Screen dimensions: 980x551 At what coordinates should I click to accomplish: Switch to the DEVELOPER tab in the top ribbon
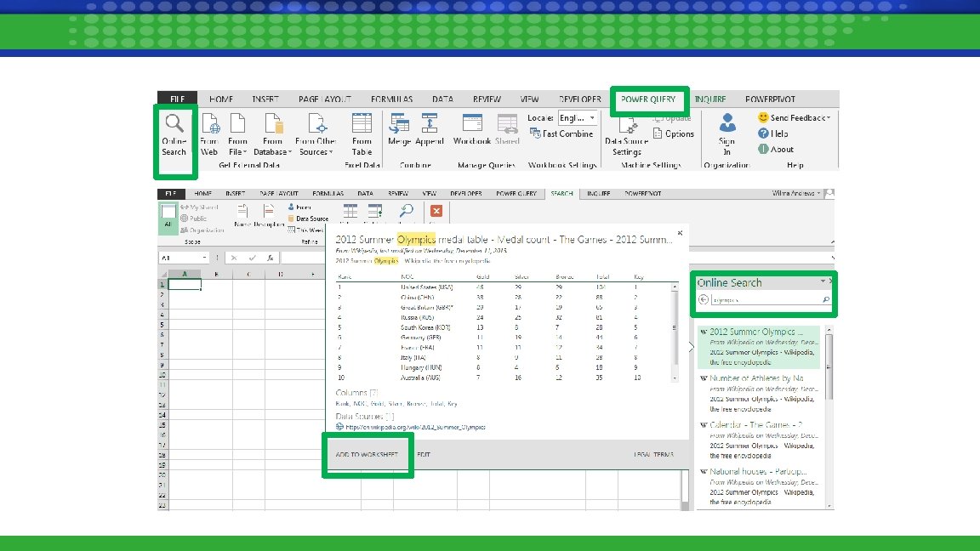pos(580,99)
